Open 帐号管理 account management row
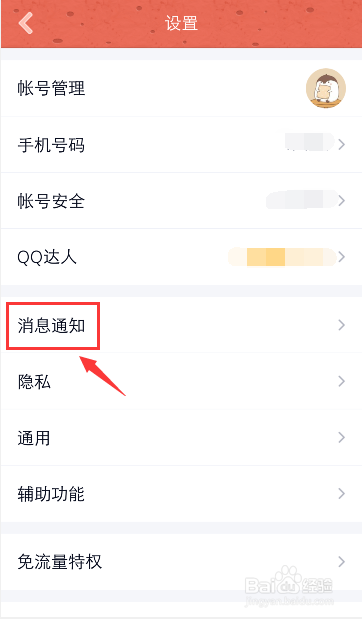Viewport: 362px width, 619px height. (x=181, y=88)
